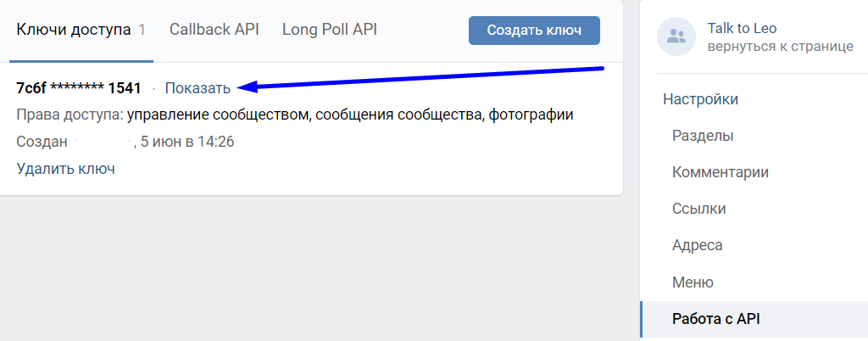Switch to the Ключи доступа tab
Viewport: 868px width, 341px height.
pos(74,31)
